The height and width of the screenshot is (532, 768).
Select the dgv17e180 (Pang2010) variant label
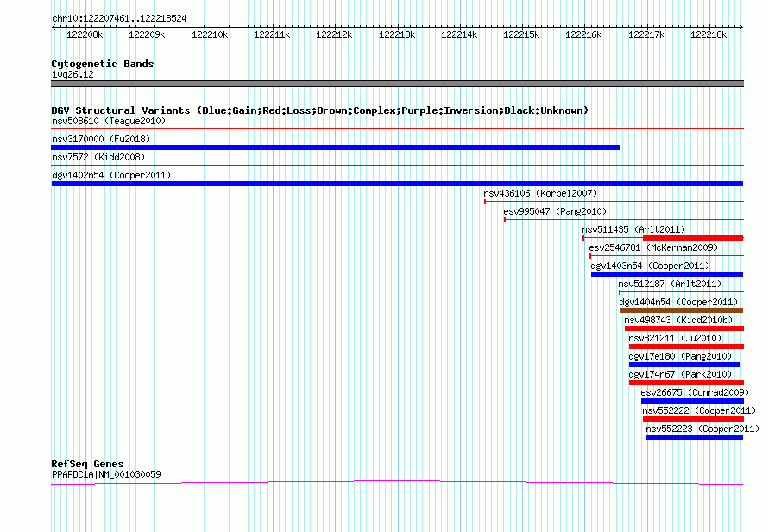680,356
